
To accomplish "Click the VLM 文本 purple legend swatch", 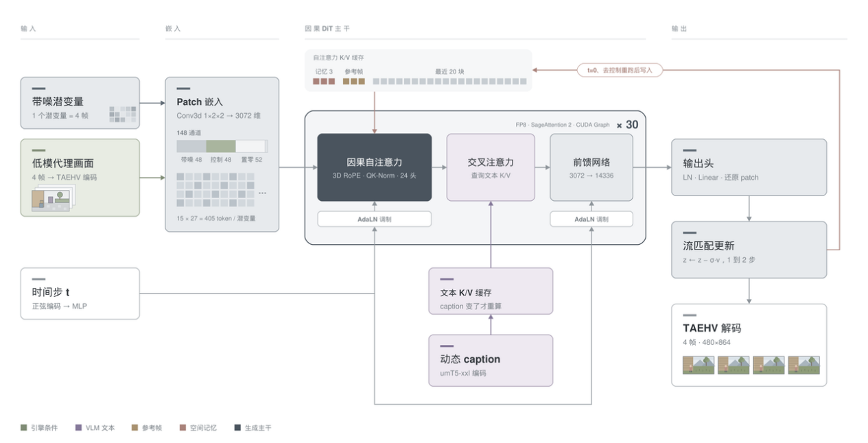I will click(79, 428).
